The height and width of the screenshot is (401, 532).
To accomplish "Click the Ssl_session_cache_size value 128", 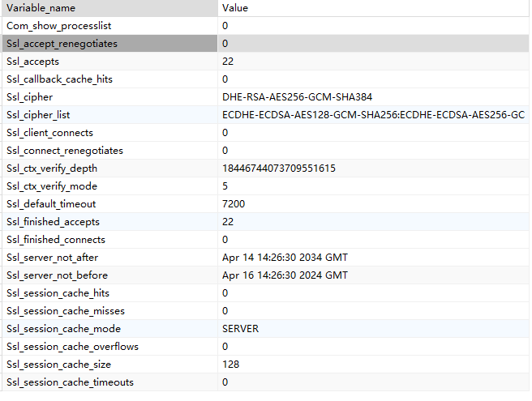I will coord(230,365).
